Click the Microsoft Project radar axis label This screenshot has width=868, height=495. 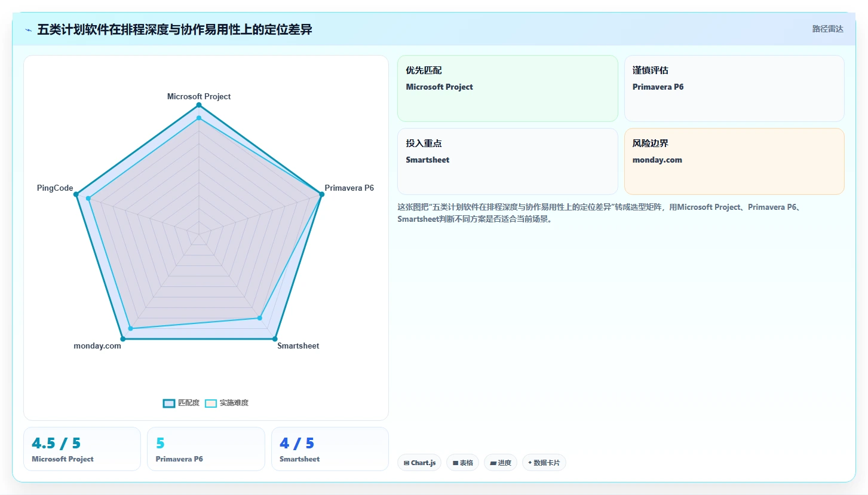[x=199, y=96]
